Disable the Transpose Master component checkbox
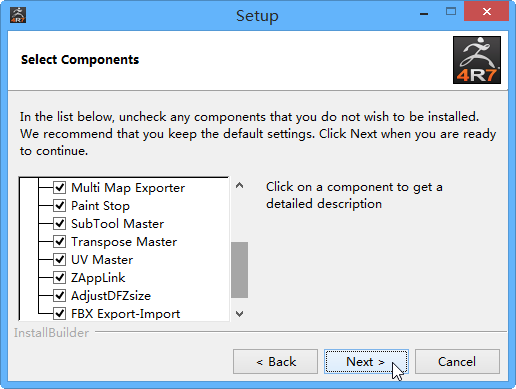The width and height of the screenshot is (516, 389). click(59, 241)
